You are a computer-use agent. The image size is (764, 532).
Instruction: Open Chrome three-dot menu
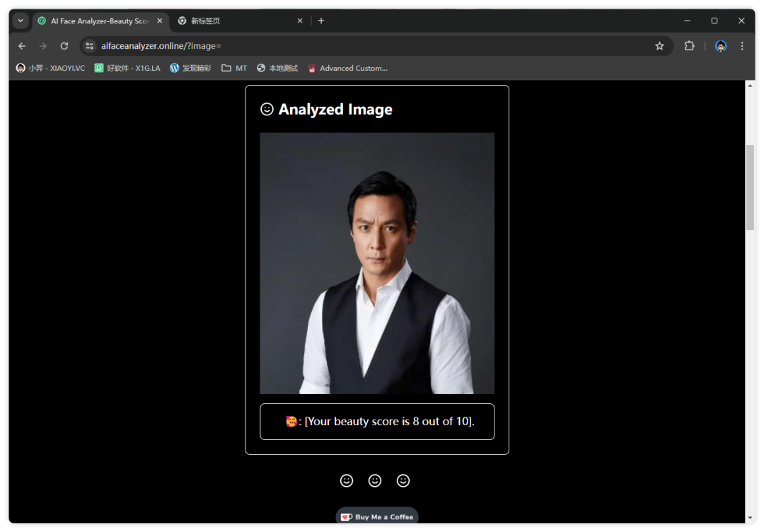741,46
